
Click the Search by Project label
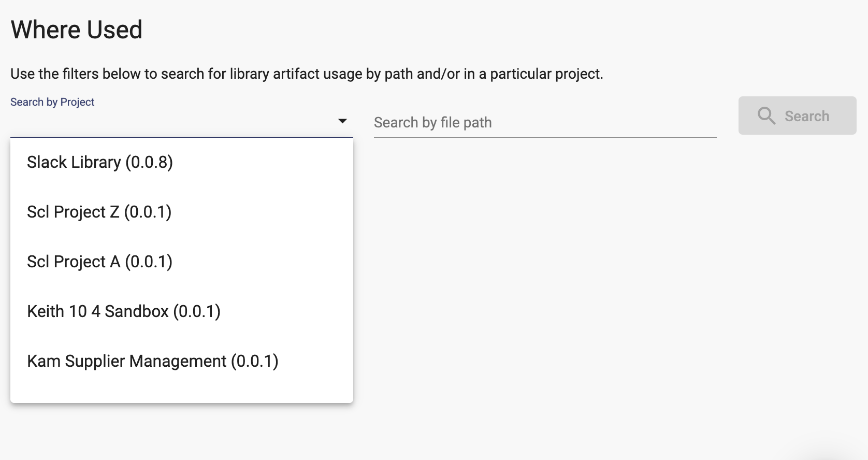click(x=52, y=102)
